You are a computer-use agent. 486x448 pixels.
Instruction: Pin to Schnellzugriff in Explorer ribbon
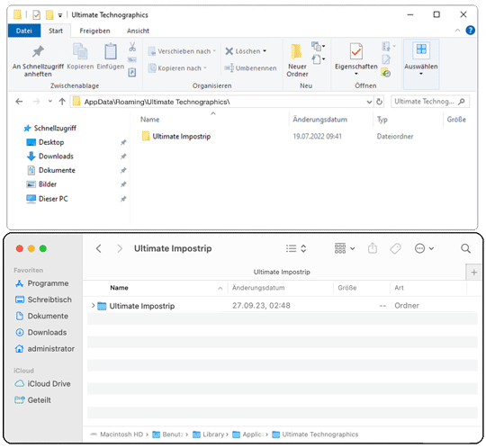[x=38, y=61]
